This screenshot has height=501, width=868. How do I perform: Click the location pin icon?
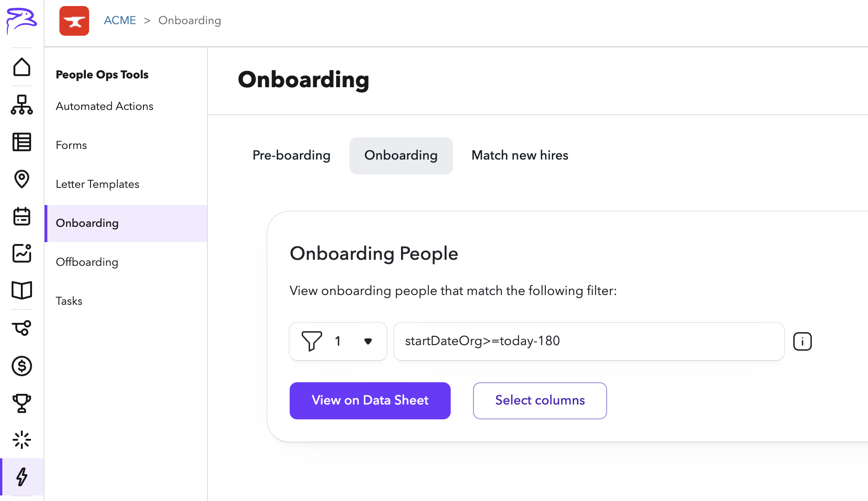pos(21,179)
